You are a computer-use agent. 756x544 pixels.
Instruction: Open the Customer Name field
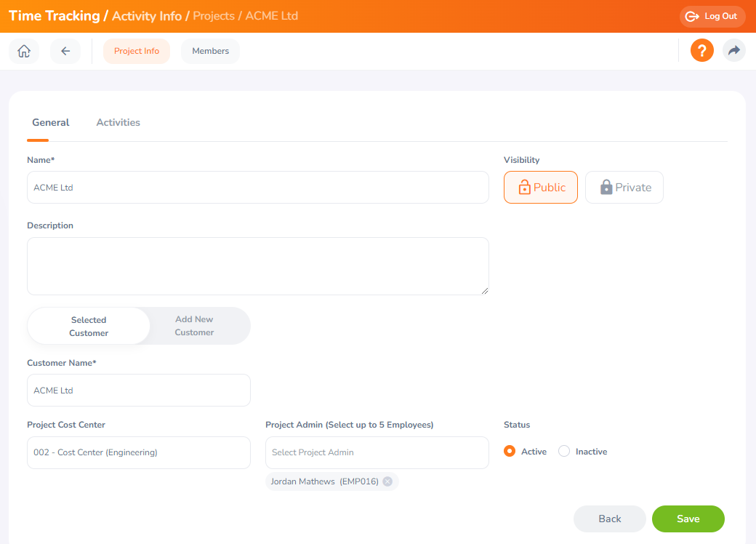(139, 390)
